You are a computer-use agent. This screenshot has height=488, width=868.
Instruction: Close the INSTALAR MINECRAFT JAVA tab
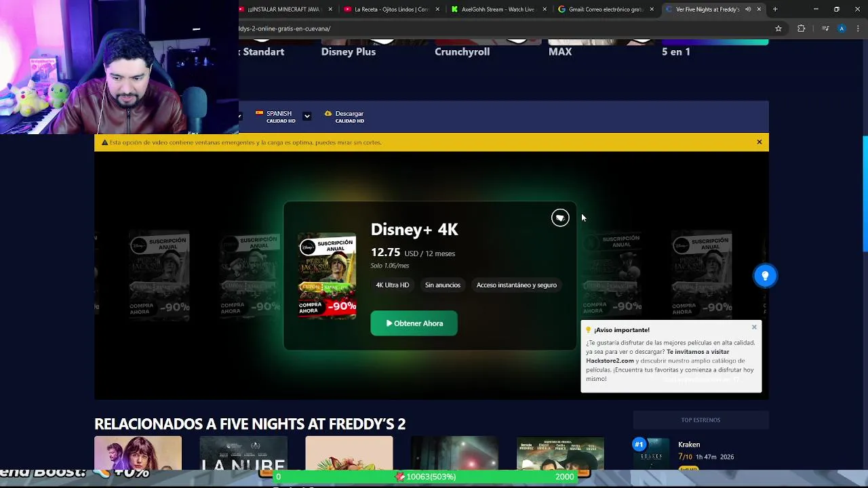(330, 9)
